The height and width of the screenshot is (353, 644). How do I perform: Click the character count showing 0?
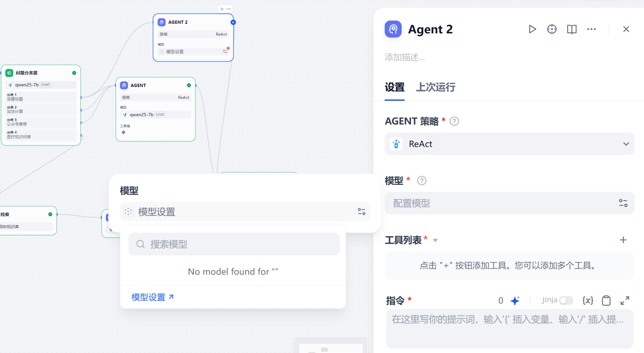(x=500, y=300)
